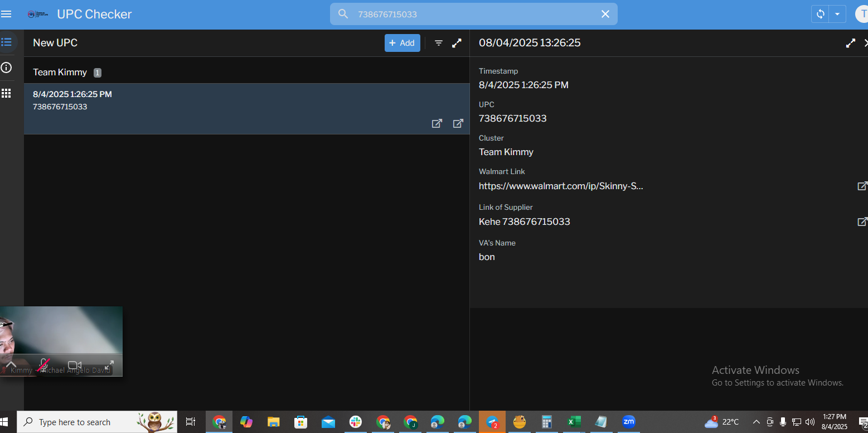The image size is (868, 433).
Task: Toggle the camera in video overlay
Action: 74,365
